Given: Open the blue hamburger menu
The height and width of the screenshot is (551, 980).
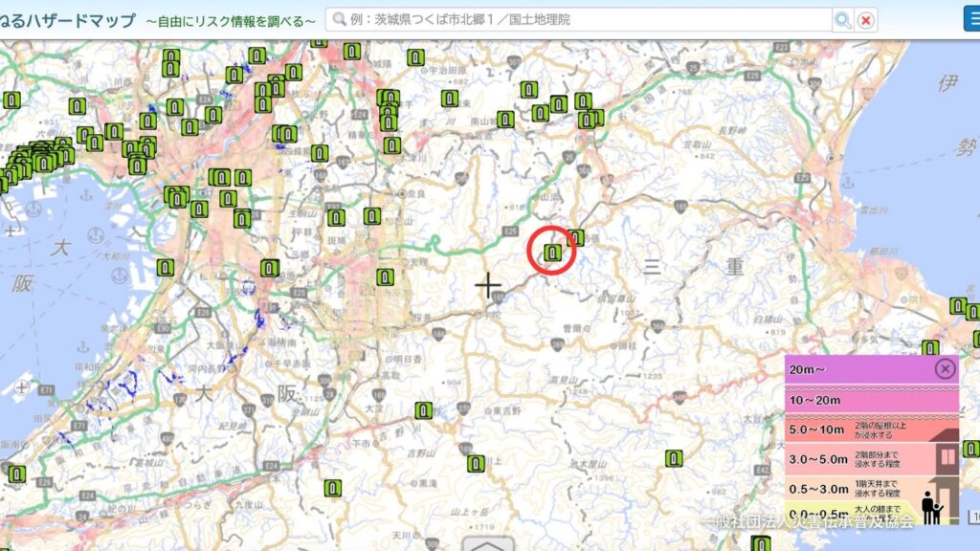Looking at the screenshot, I should click(x=970, y=17).
